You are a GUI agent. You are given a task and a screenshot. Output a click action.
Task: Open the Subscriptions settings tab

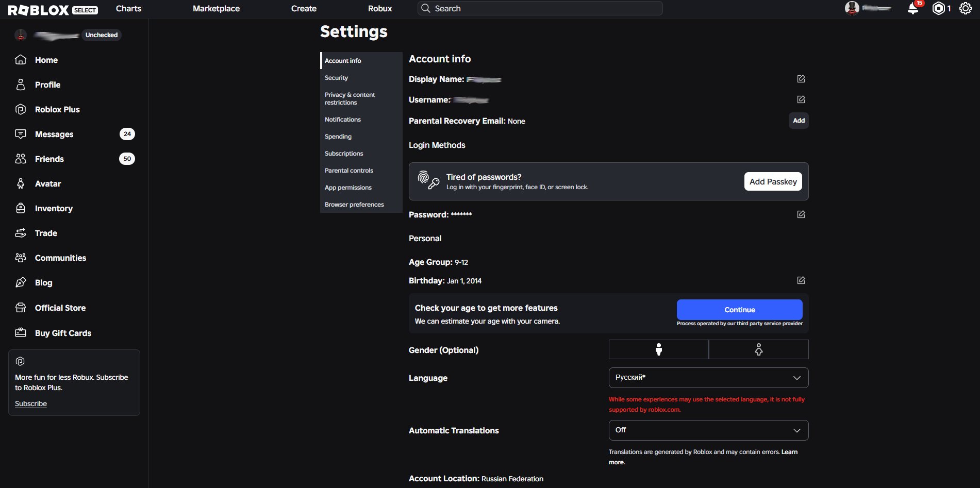[361, 154]
